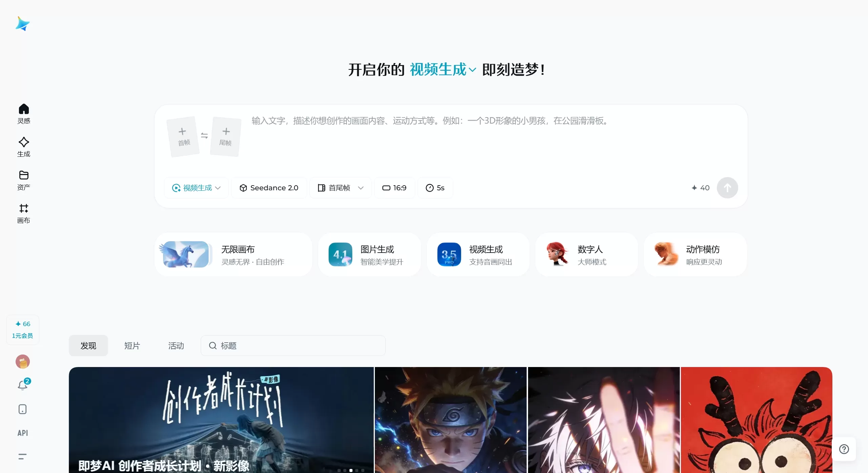
Task: Add a 首帧 first frame image
Action: 183,136
